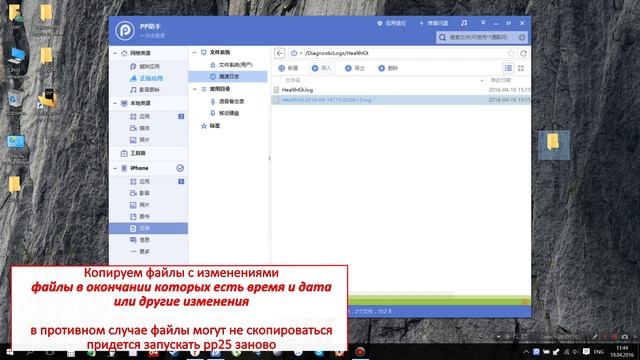Click the delete toolbar button
Screen dimensions: 640x360
(x=388, y=68)
